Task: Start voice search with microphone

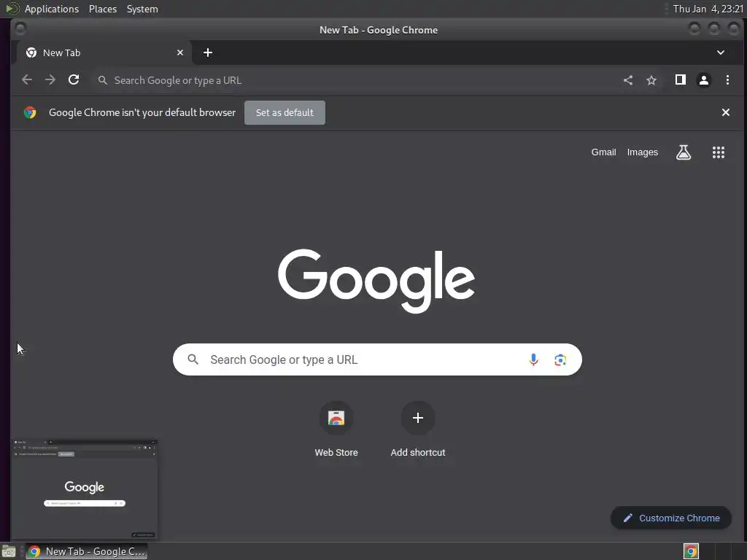Action: coord(533,359)
